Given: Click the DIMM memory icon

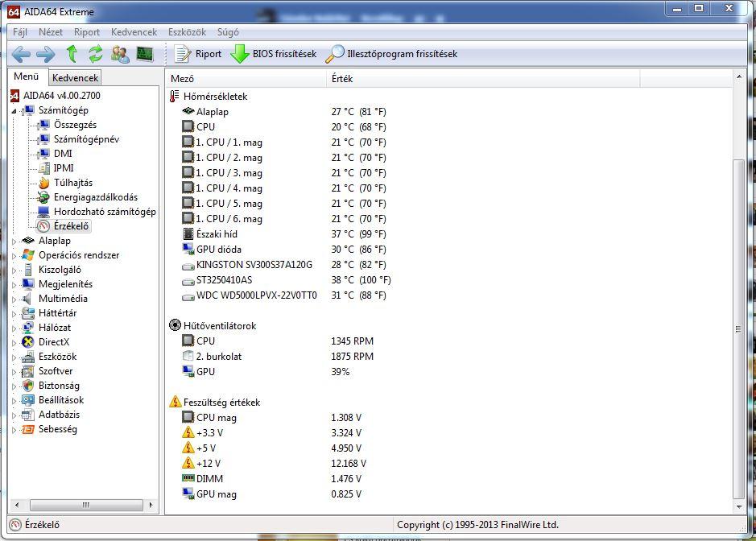Looking at the screenshot, I should click(x=188, y=478).
